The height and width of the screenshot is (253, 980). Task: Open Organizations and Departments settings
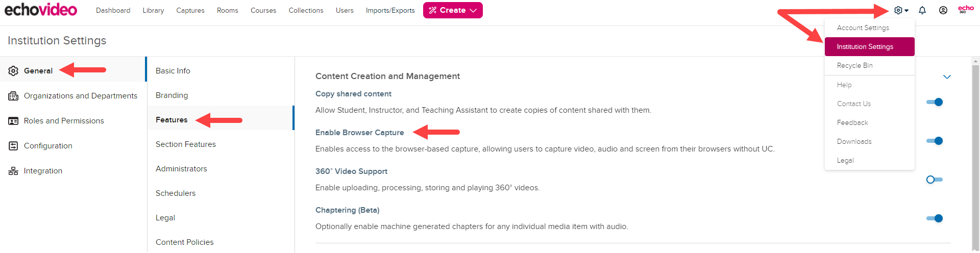[73, 95]
